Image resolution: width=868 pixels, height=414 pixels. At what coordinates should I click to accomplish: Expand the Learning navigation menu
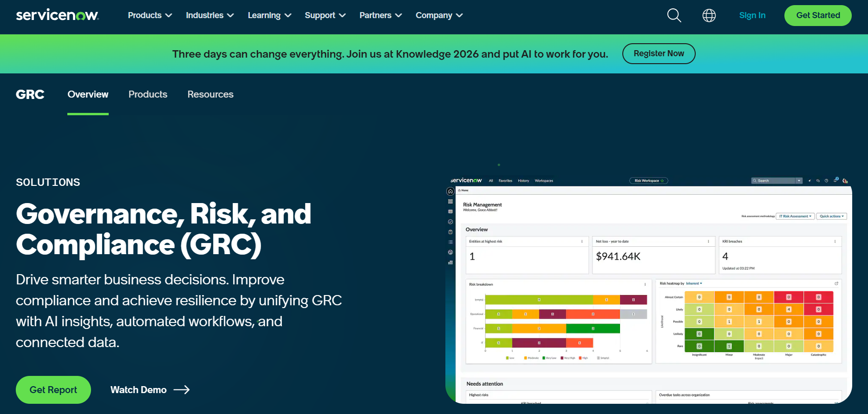[x=270, y=15]
